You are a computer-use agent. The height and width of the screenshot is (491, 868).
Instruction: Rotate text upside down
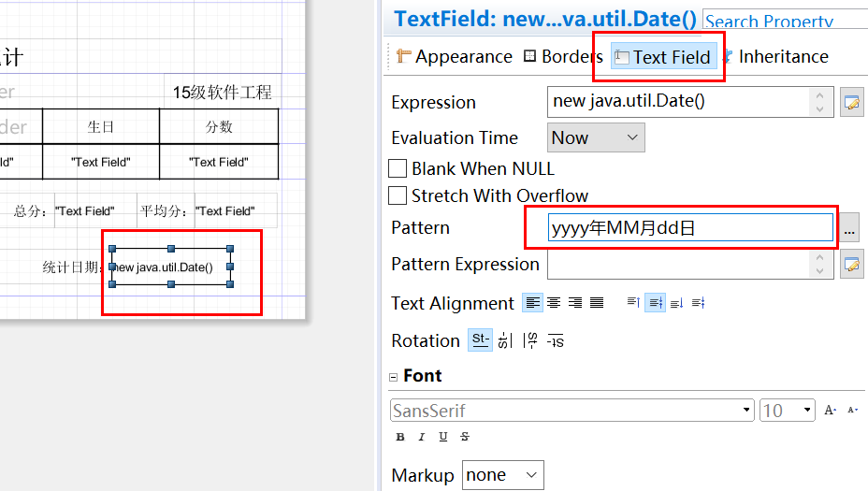(556, 340)
